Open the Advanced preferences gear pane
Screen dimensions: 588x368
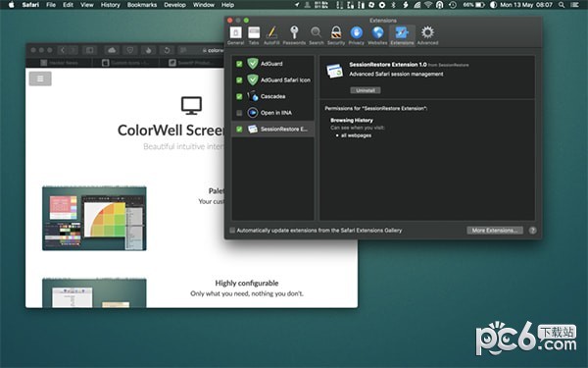[427, 36]
